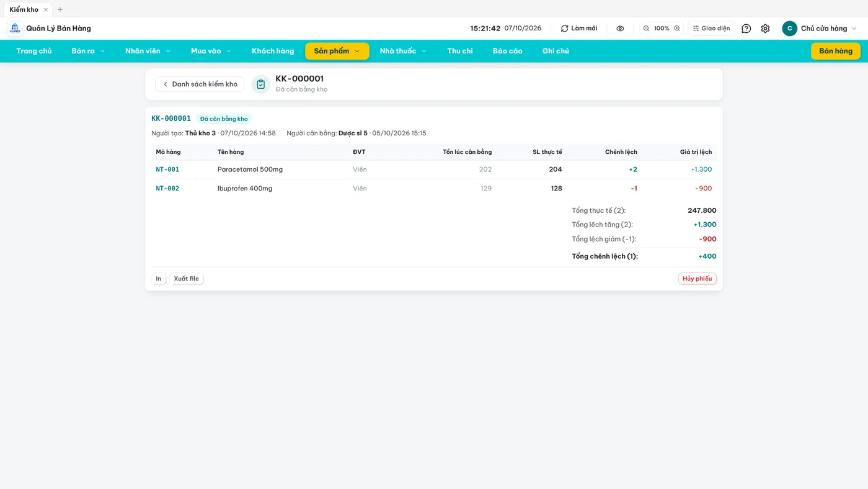Click the refresh icon beside Làm mới

click(564, 29)
